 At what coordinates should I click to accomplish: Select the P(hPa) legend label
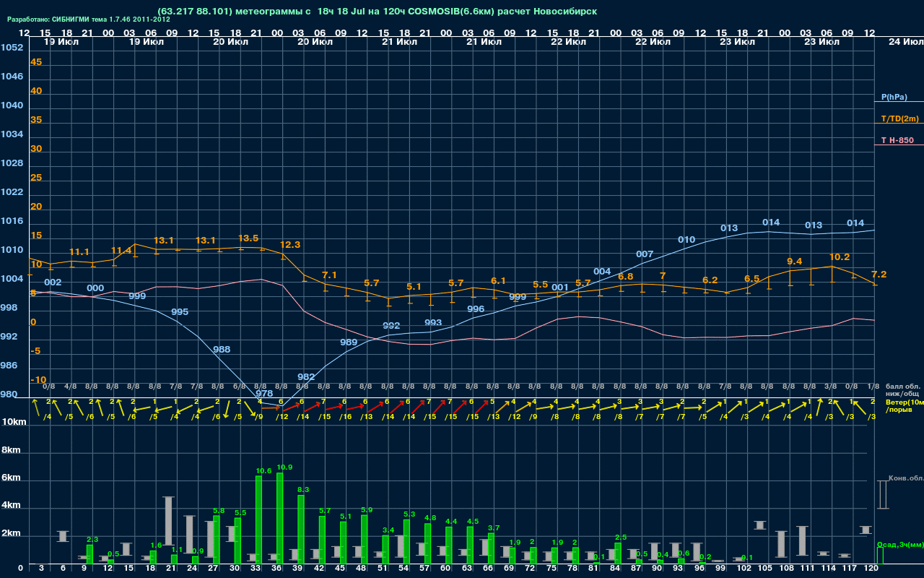point(894,97)
